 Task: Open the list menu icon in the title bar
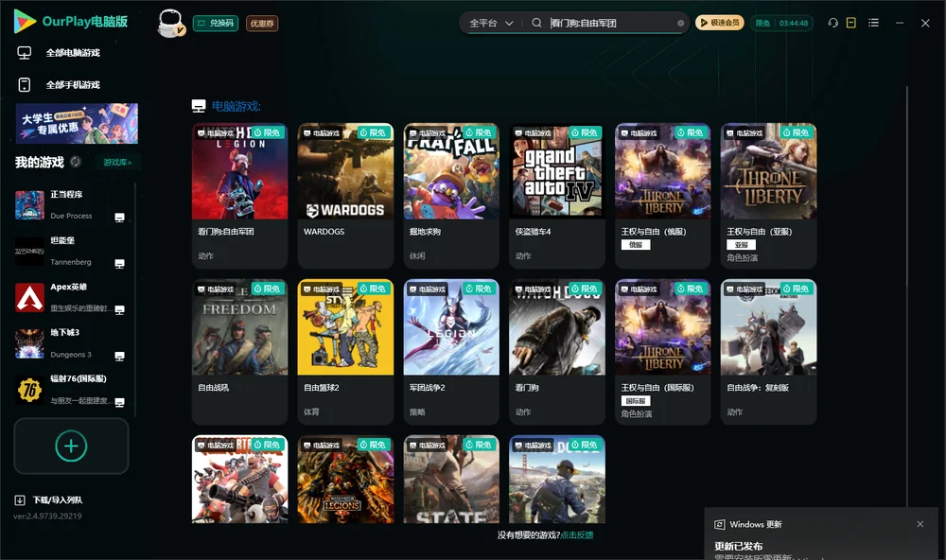[x=873, y=23]
